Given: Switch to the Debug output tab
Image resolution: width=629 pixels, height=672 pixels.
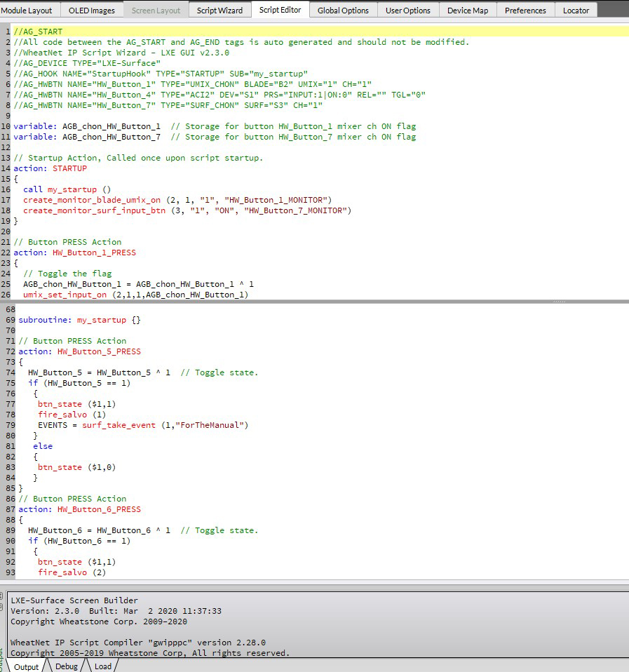Looking at the screenshot, I should (x=67, y=666).
